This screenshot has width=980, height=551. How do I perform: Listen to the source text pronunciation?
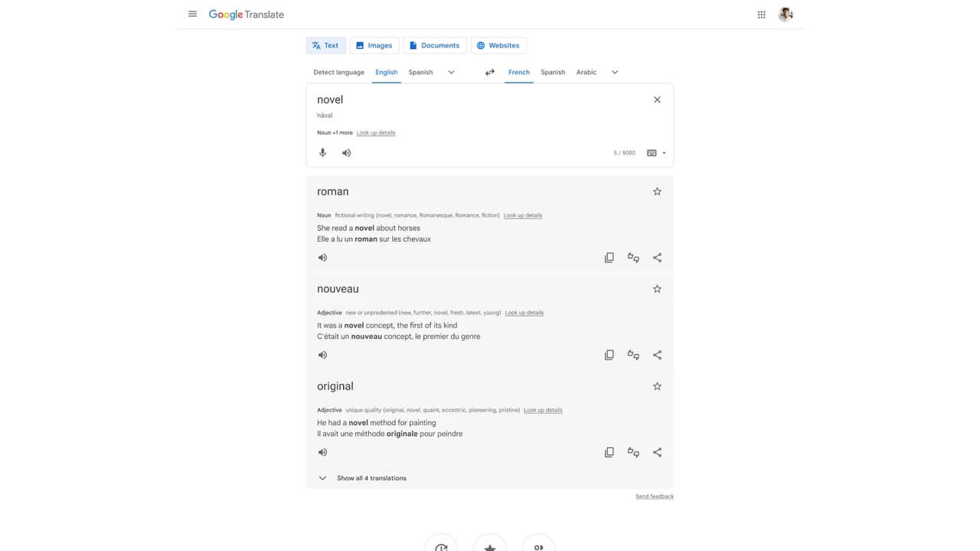tap(346, 152)
